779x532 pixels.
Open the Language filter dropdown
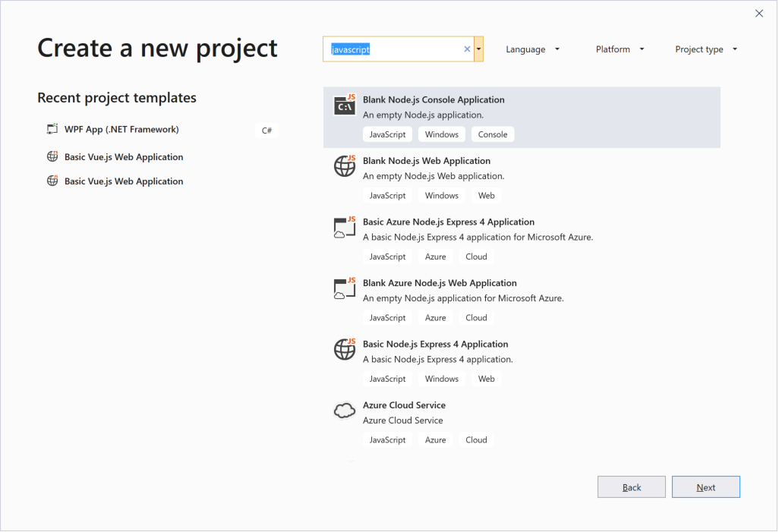point(532,49)
